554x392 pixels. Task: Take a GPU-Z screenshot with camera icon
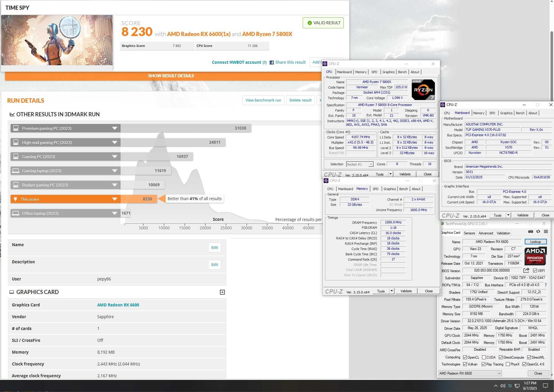point(531,232)
